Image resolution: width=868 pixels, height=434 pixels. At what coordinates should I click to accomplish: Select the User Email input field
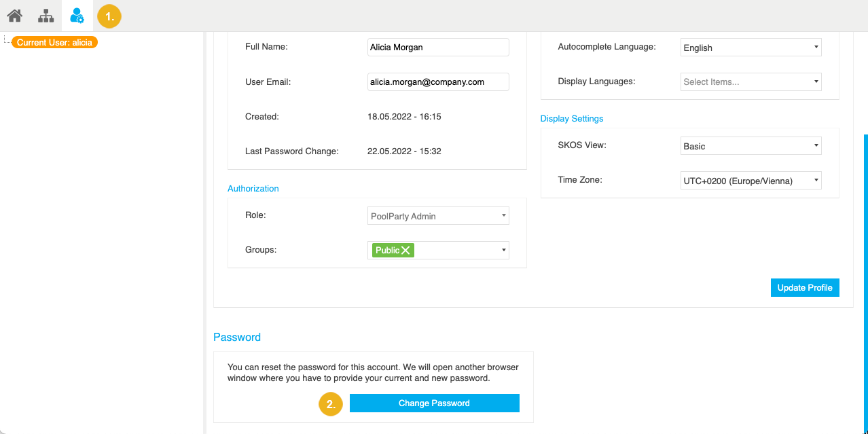[438, 82]
